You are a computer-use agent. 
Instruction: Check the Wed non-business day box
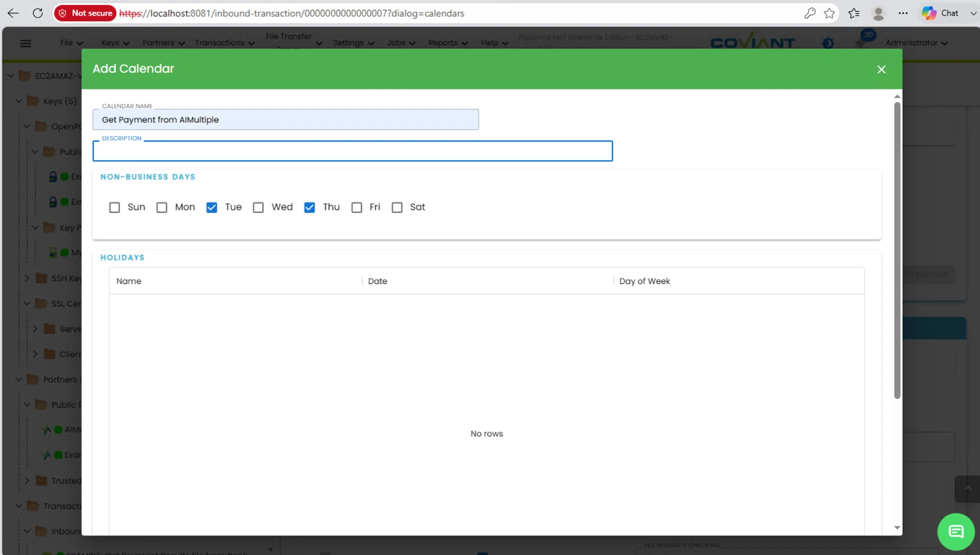258,208
